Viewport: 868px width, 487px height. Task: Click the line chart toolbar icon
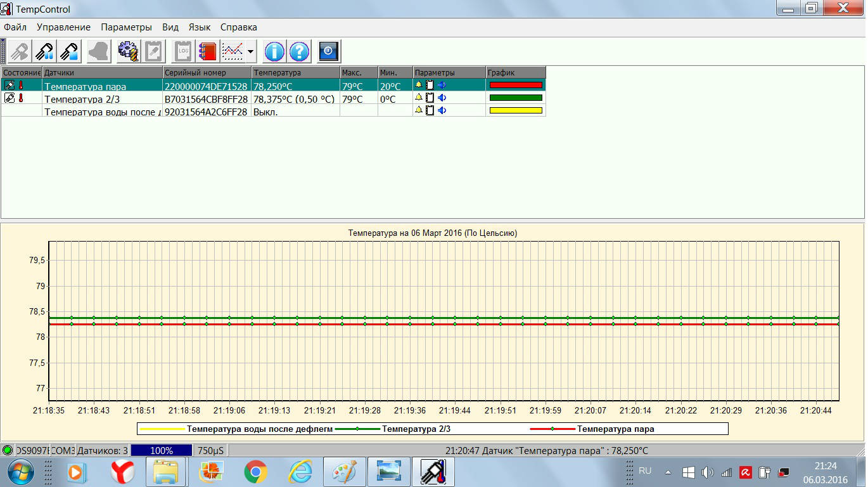233,51
